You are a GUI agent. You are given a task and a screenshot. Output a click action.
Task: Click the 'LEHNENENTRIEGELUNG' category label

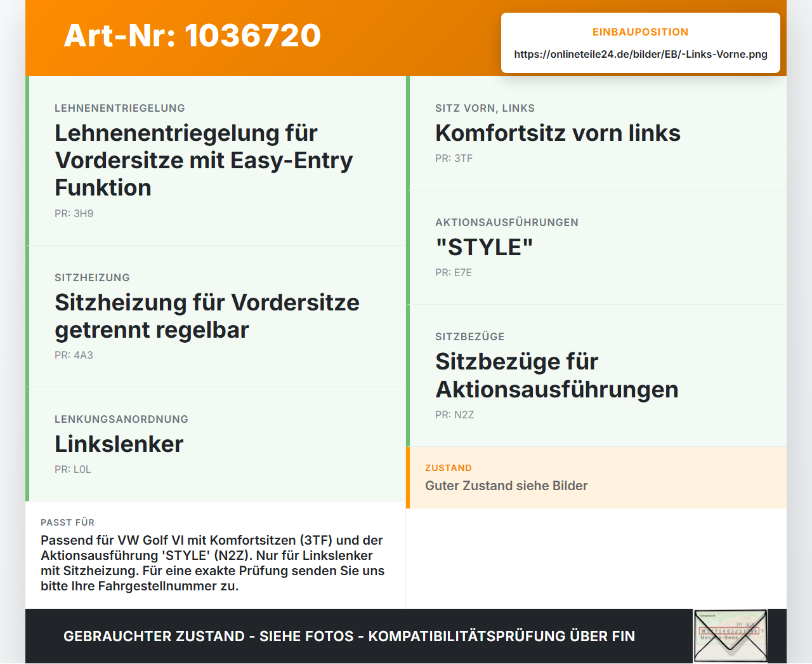[120, 108]
